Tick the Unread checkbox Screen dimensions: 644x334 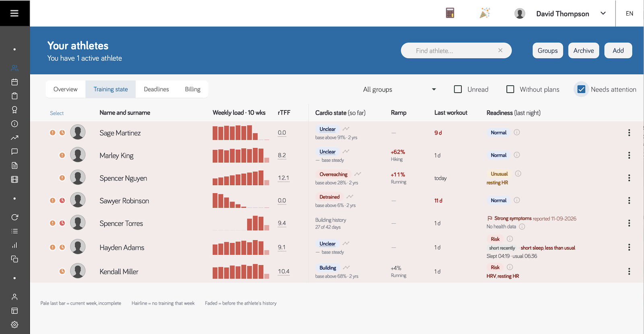458,89
